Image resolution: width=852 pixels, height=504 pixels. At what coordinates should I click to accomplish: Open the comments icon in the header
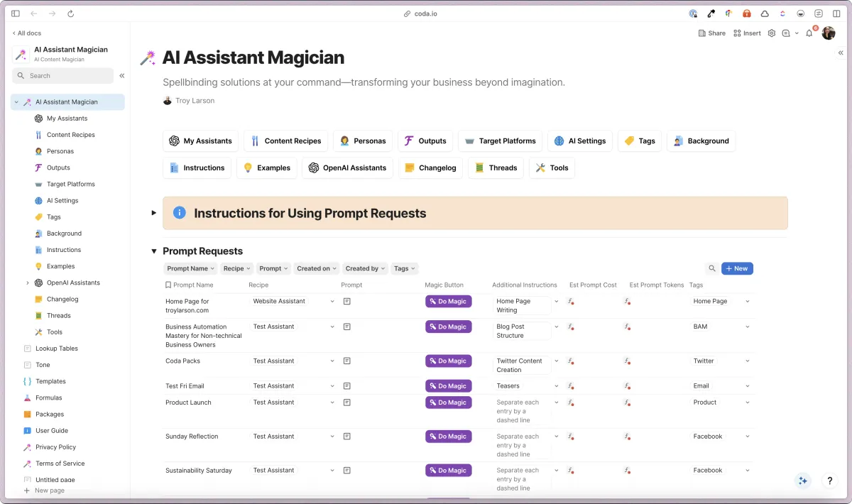[786, 33]
